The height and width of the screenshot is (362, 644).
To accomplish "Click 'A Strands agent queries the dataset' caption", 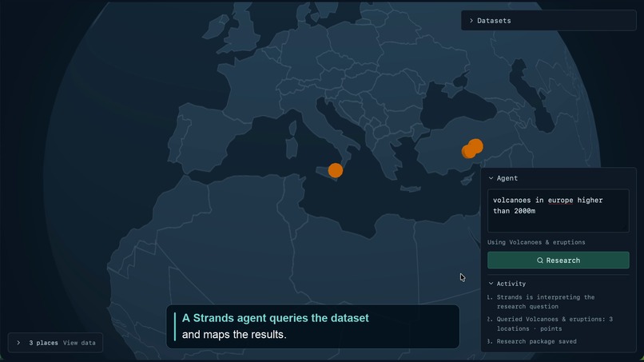I will [x=275, y=318].
